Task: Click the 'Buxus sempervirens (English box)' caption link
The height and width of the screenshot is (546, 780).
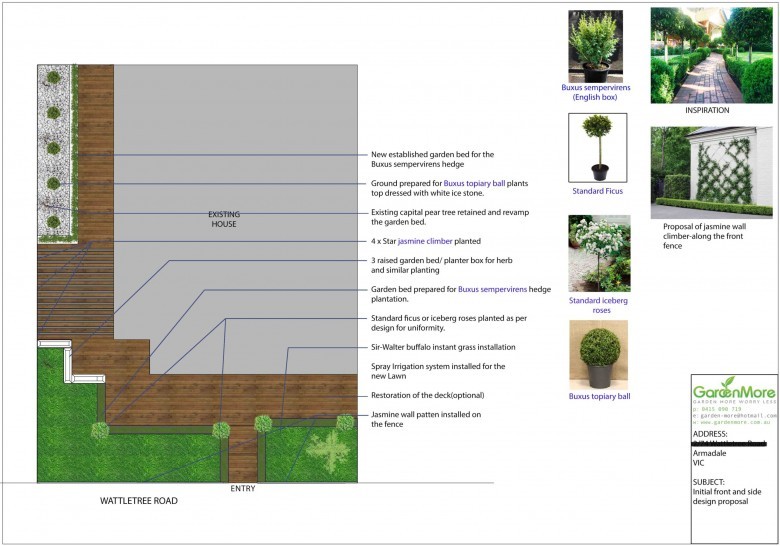Action: 595,92
